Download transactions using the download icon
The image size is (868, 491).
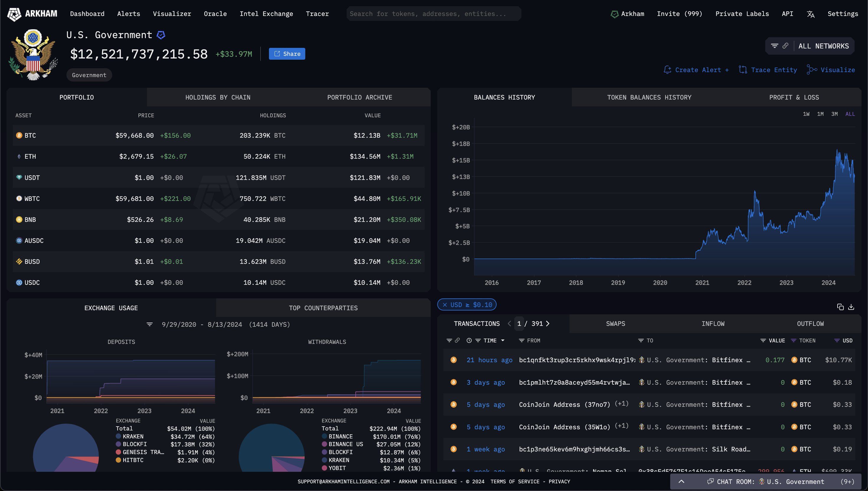click(851, 307)
